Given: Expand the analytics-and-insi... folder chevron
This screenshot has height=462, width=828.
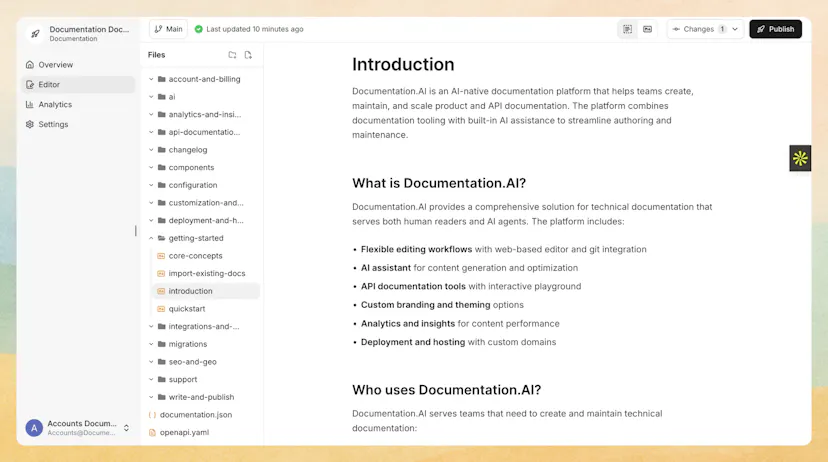Looking at the screenshot, I should pos(151,115).
